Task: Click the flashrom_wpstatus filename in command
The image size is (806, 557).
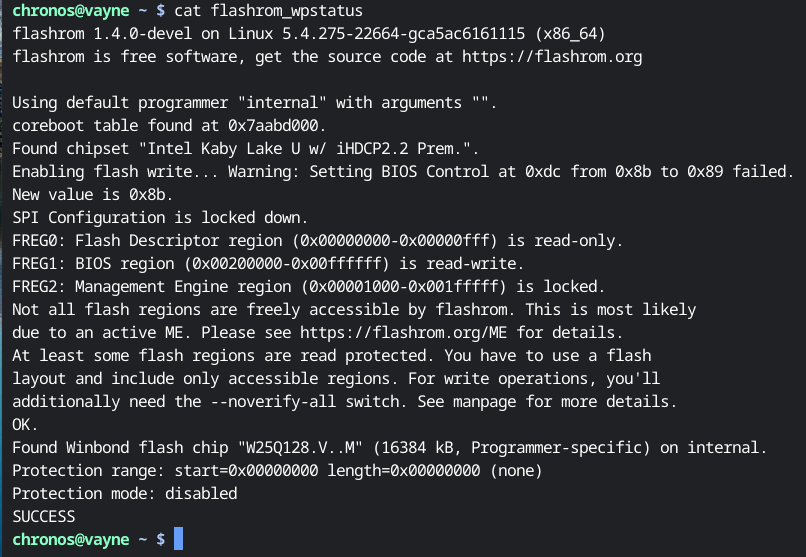Action: coord(286,11)
